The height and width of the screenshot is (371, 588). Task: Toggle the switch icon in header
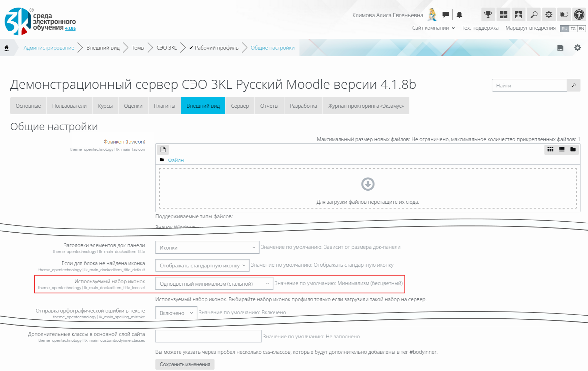564,14
